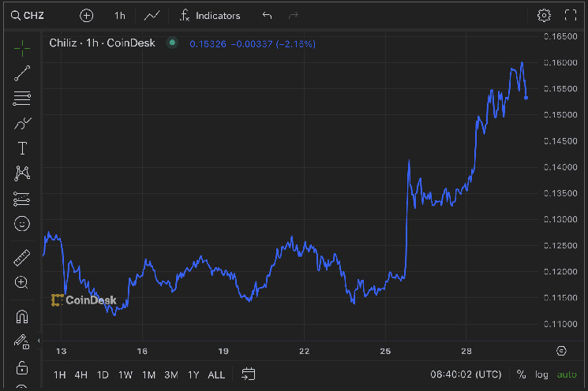Click the last price dot on chart line

pyautogui.click(x=526, y=98)
